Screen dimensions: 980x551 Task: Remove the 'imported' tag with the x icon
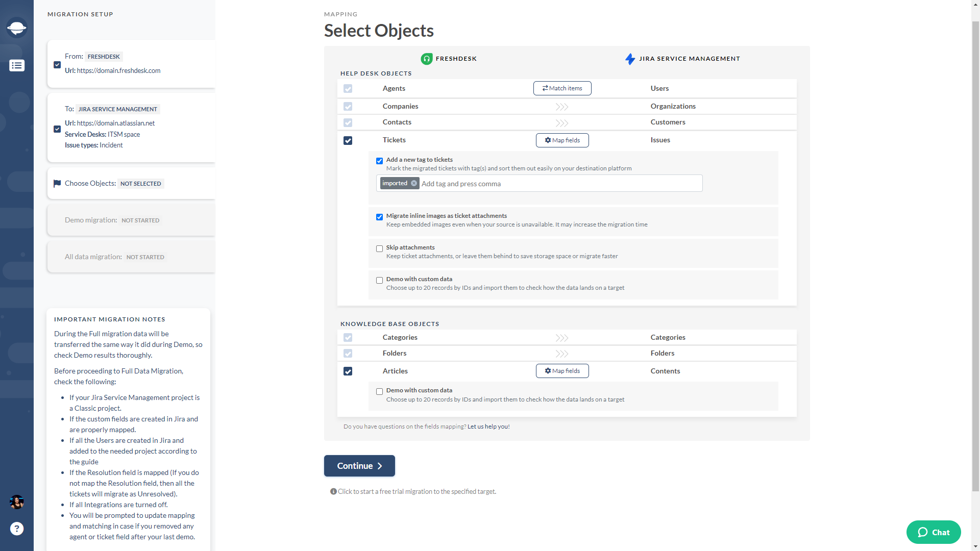pyautogui.click(x=414, y=183)
